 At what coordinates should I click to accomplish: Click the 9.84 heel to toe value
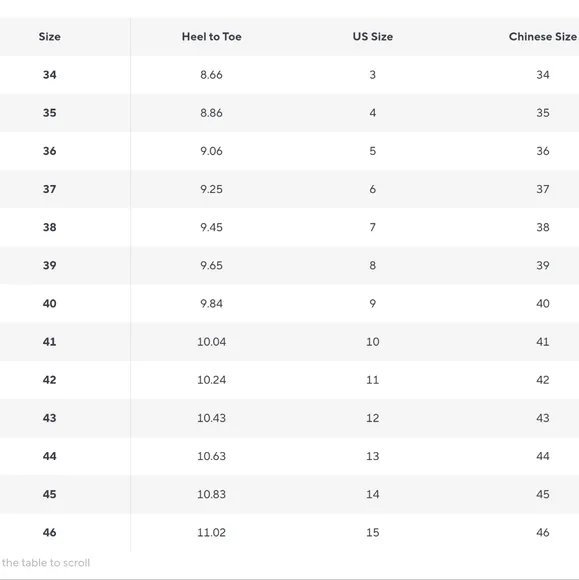(211, 303)
